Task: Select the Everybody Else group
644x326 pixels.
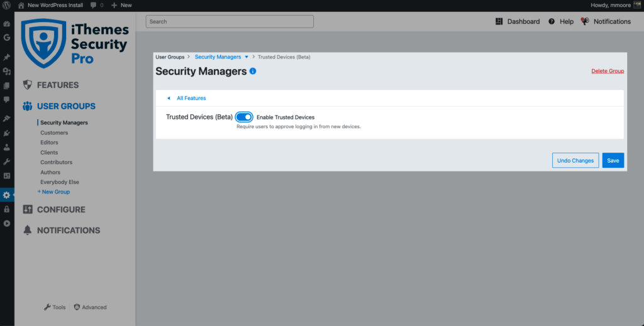Action: pyautogui.click(x=60, y=182)
